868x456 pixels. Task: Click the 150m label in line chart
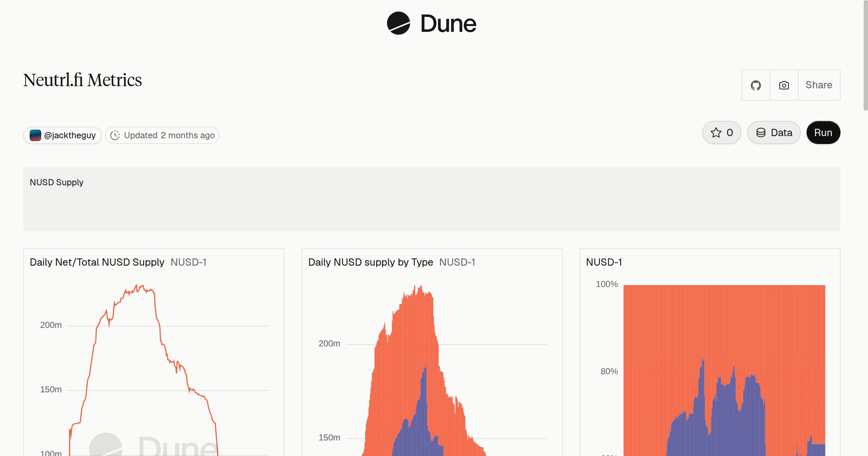coord(51,389)
